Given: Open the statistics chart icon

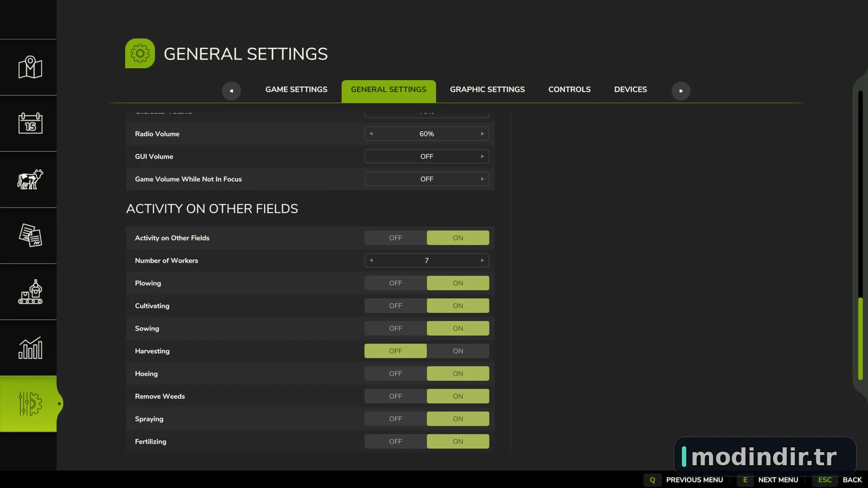Looking at the screenshot, I should [30, 348].
